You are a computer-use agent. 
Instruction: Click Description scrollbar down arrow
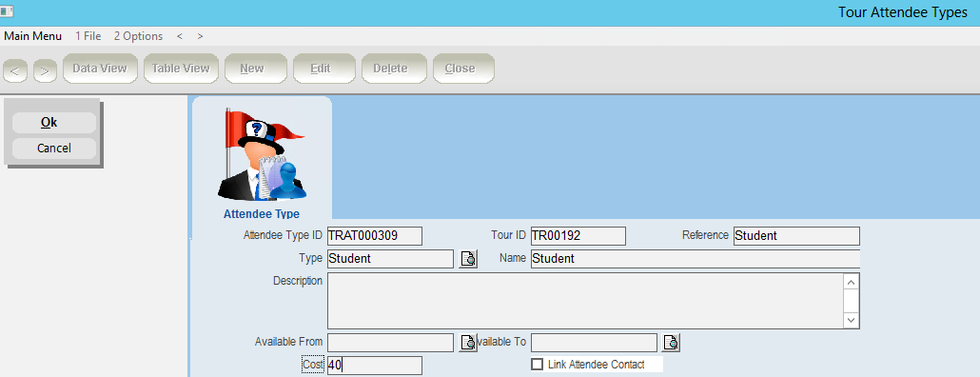852,320
